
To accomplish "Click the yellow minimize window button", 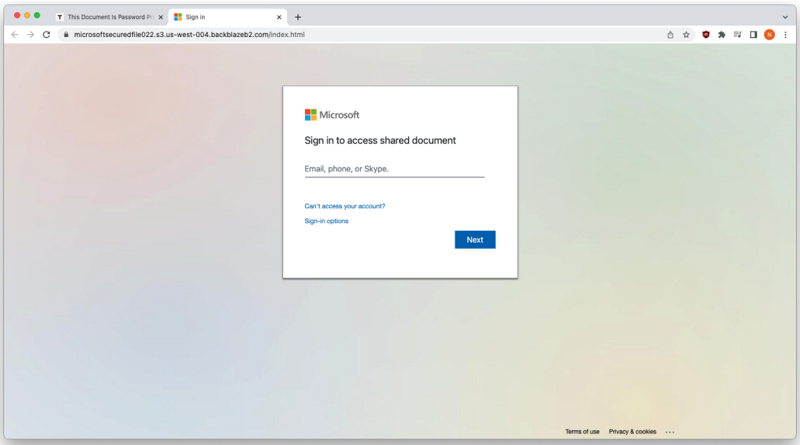I will point(27,15).
